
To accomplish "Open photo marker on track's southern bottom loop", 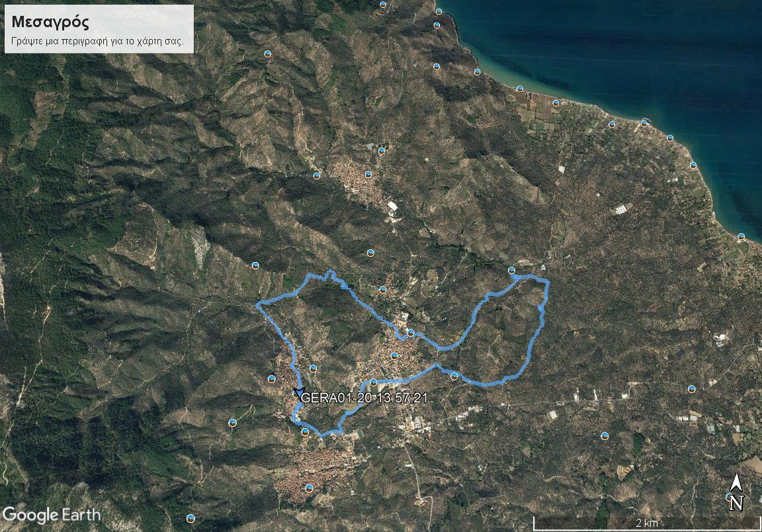I will click(305, 432).
